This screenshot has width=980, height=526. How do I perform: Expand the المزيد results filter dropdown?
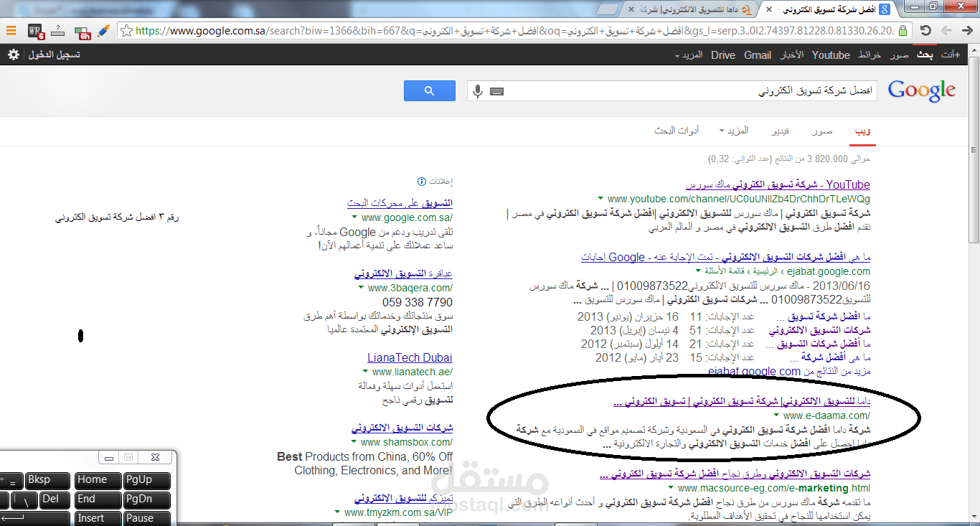(x=733, y=131)
